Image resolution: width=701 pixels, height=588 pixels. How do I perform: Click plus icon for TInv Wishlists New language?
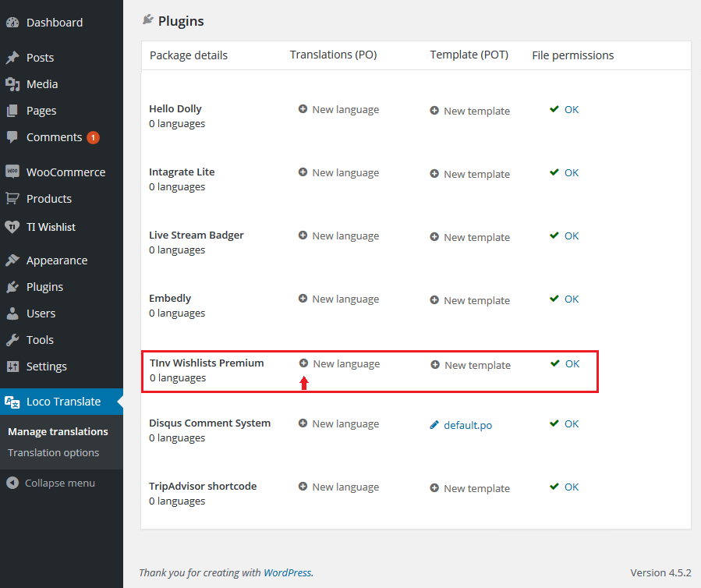point(303,363)
